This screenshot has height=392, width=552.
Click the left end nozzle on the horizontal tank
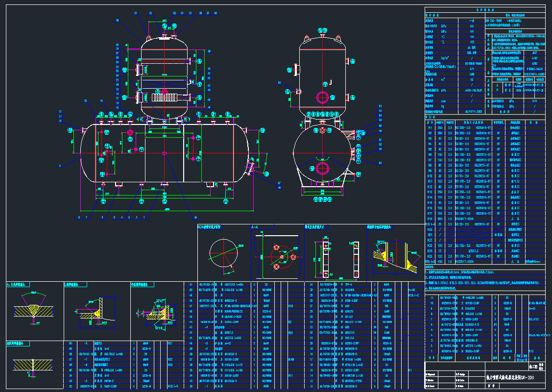(84, 130)
